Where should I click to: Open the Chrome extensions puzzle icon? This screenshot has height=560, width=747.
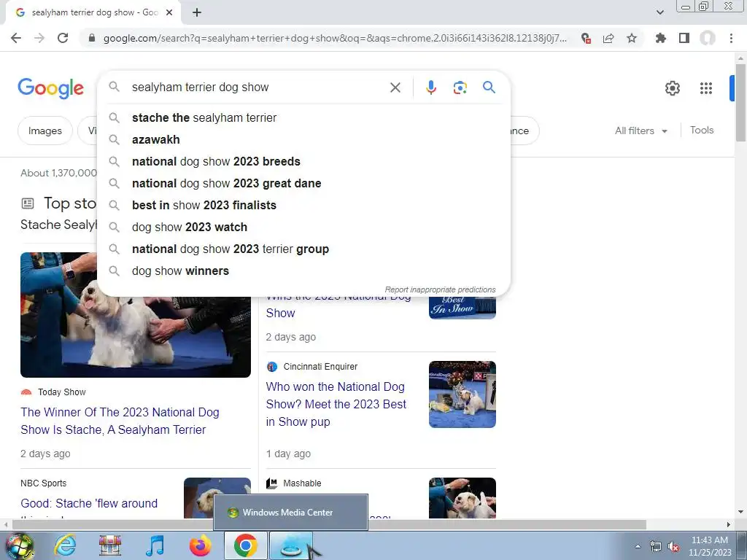click(661, 38)
